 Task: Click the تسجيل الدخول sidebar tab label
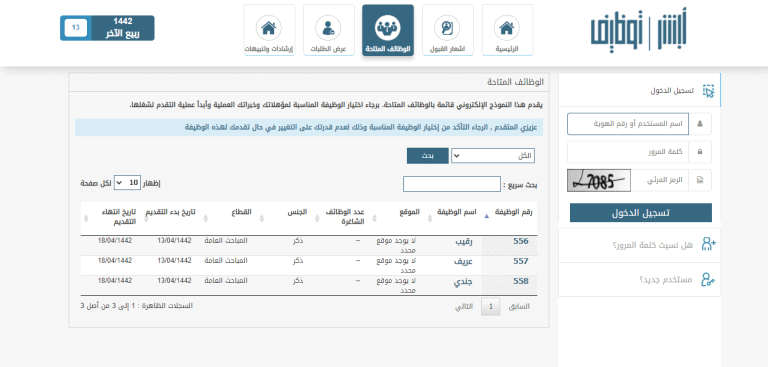tap(672, 91)
